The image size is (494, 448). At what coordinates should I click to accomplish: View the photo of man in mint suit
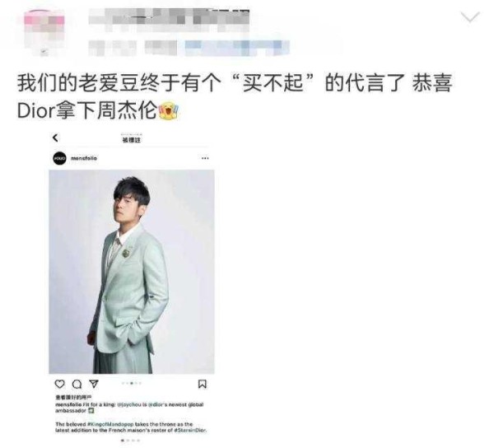click(x=132, y=272)
